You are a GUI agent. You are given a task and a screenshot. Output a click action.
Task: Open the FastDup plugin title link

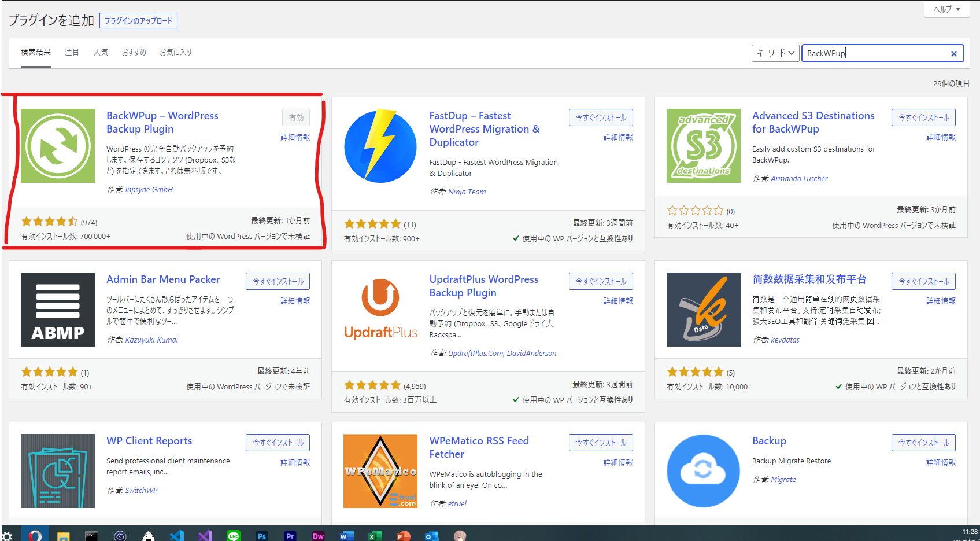click(485, 129)
